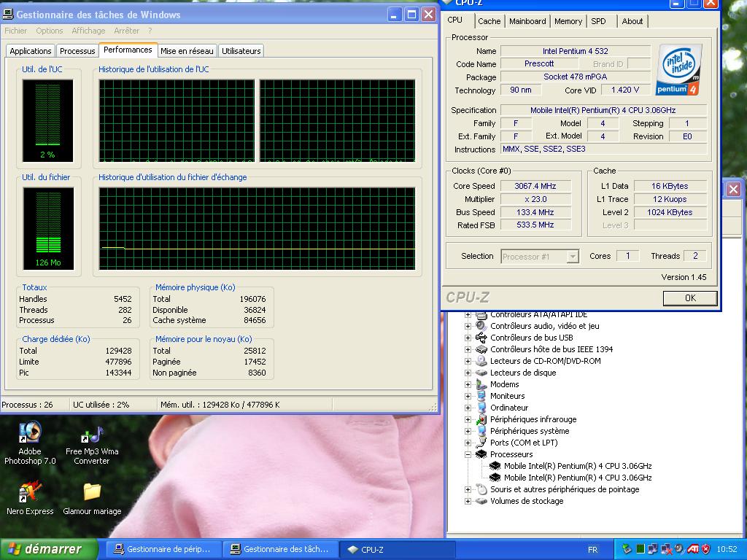This screenshot has height=560, width=747.
Task: Click the Core Speed 3067.4 MHz value
Action: pos(535,186)
